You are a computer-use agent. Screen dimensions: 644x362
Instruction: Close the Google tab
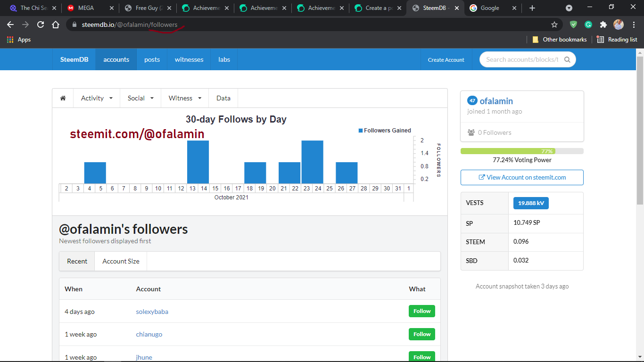(x=514, y=8)
